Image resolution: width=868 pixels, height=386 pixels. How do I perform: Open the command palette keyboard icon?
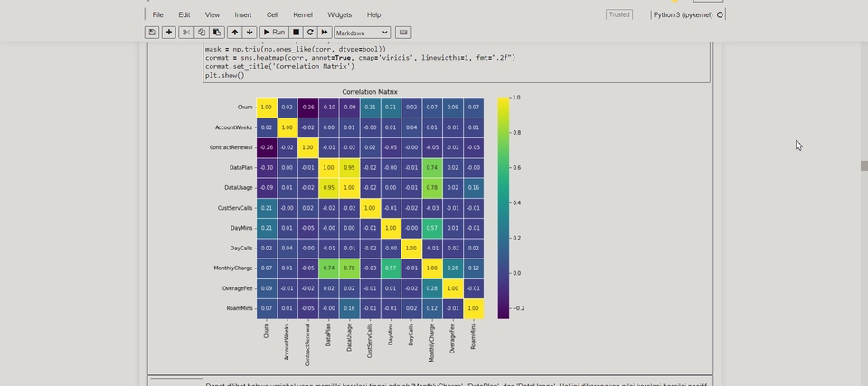403,33
